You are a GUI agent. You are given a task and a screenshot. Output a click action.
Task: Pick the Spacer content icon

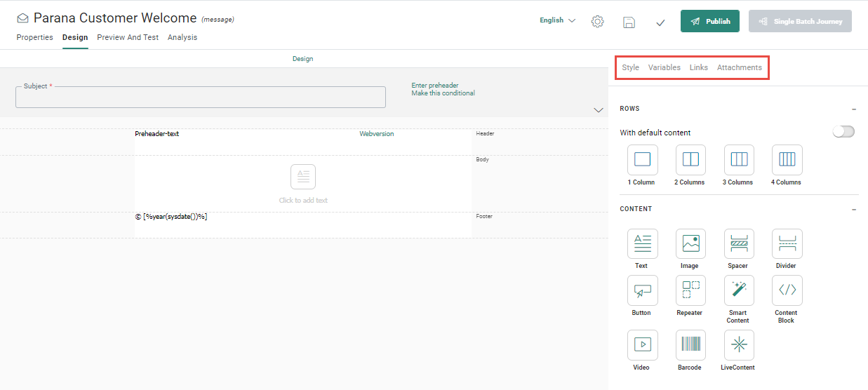738,244
